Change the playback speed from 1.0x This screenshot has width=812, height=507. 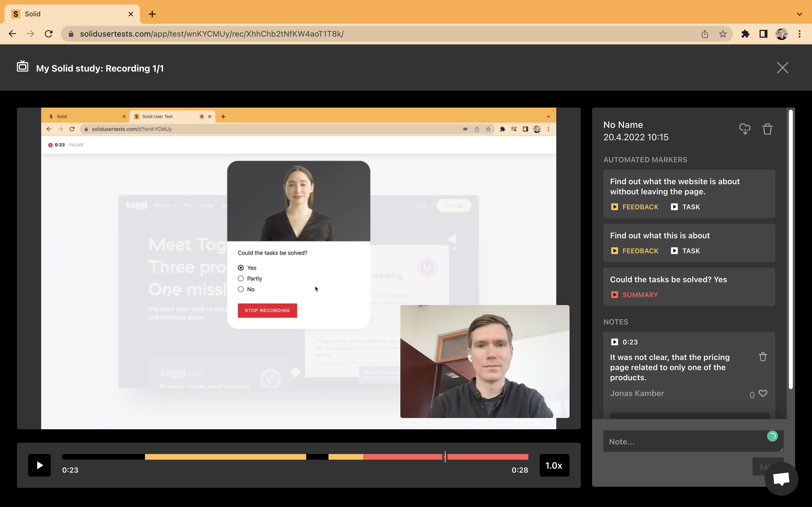pos(554,465)
